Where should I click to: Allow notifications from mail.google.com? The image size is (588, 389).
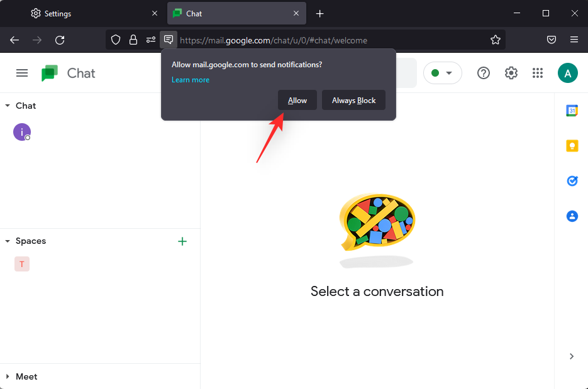click(297, 101)
